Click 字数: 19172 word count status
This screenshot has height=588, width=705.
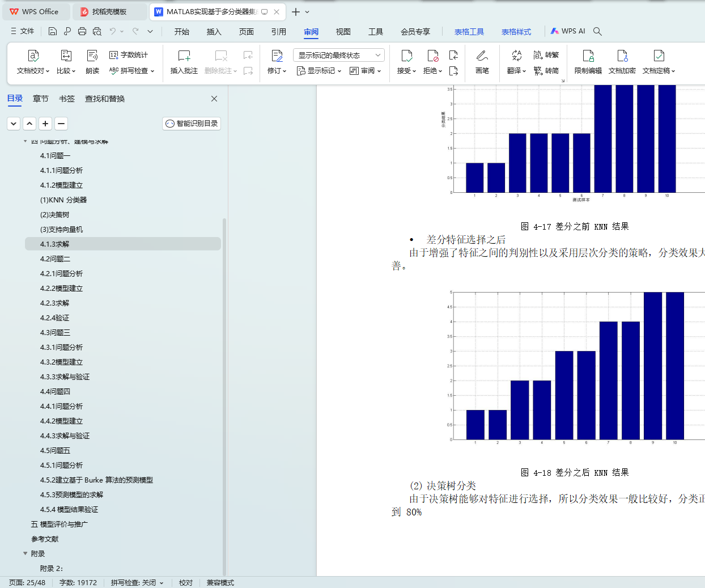(x=78, y=582)
